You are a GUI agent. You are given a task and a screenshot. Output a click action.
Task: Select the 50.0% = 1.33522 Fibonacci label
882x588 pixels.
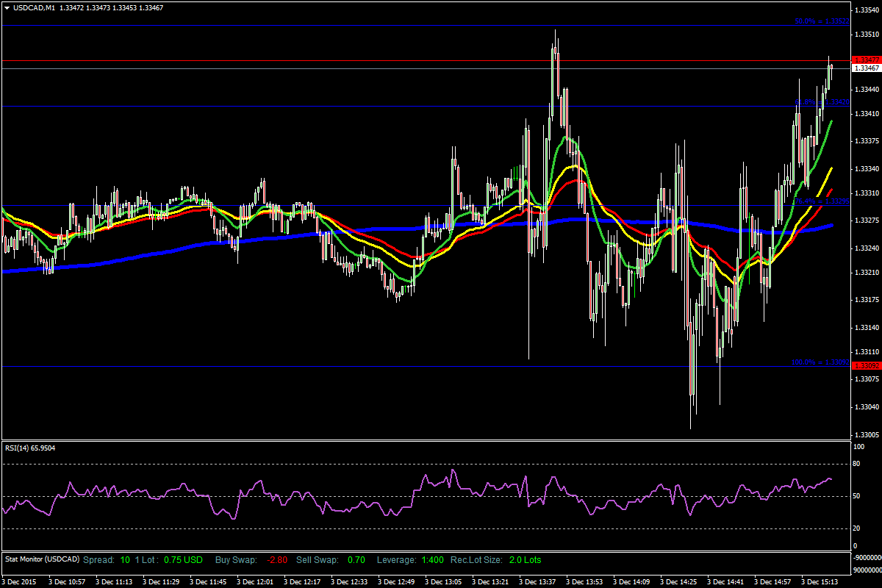[822, 21]
